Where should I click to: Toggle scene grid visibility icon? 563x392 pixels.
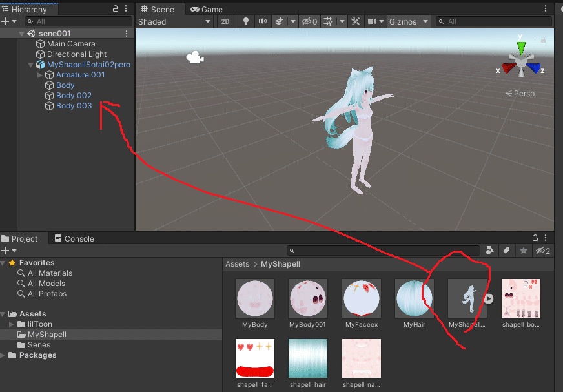[328, 21]
